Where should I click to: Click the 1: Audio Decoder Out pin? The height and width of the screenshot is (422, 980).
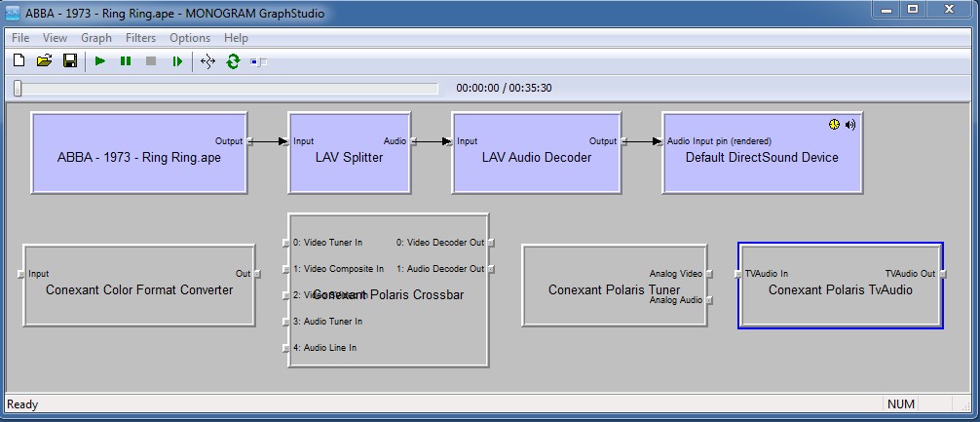491,269
